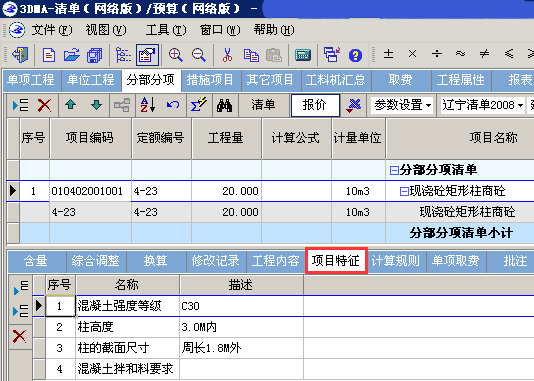Create a new document with page icon
Screen dimensions: 534x381
point(49,54)
